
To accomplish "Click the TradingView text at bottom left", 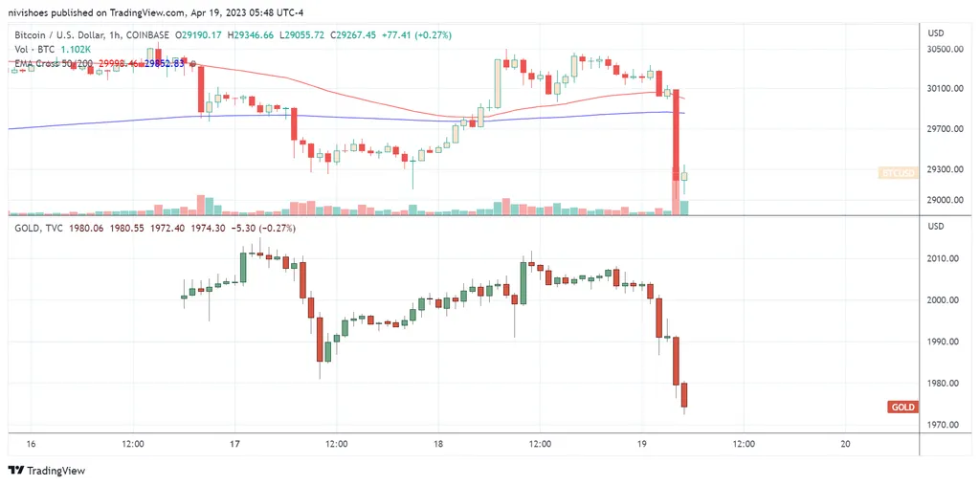I will tap(56, 471).
